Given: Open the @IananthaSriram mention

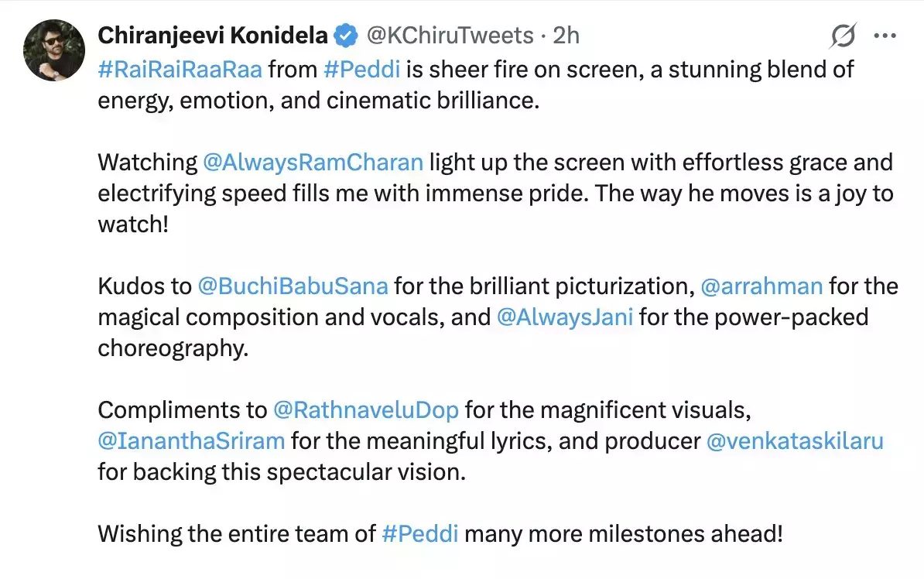Looking at the screenshot, I should [191, 441].
